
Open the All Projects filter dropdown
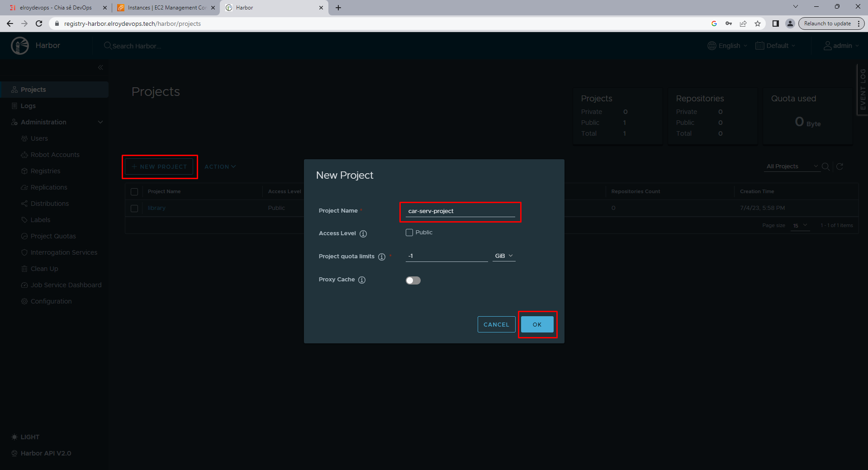click(792, 166)
